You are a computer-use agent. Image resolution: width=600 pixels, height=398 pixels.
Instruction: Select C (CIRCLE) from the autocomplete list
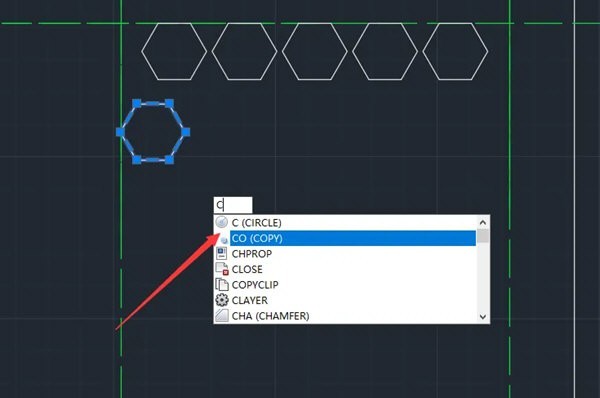[x=345, y=223]
